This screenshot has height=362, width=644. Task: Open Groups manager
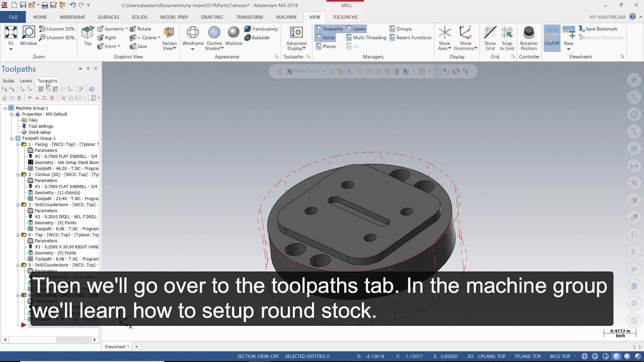coord(400,29)
